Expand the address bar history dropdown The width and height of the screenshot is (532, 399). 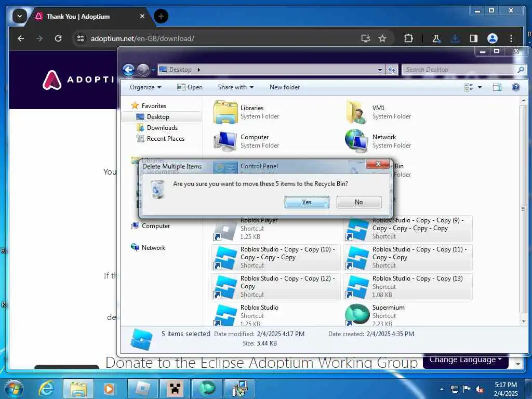(x=380, y=70)
